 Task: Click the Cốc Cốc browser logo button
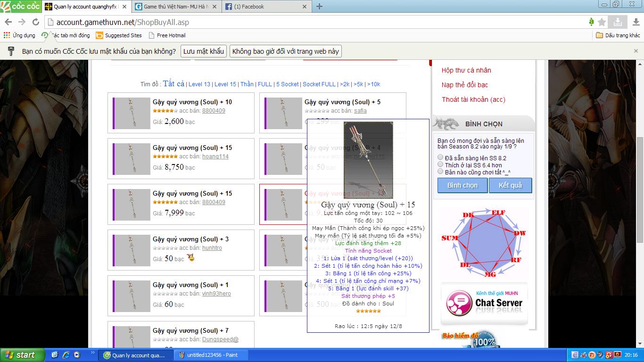[x=21, y=6]
